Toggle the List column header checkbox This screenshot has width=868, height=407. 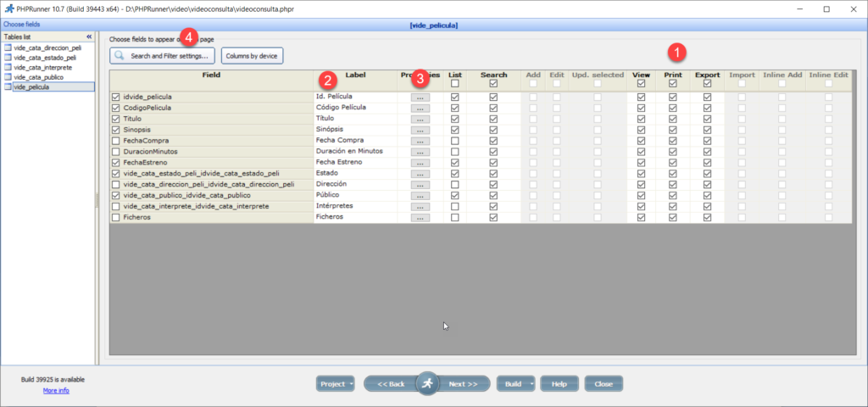[455, 84]
